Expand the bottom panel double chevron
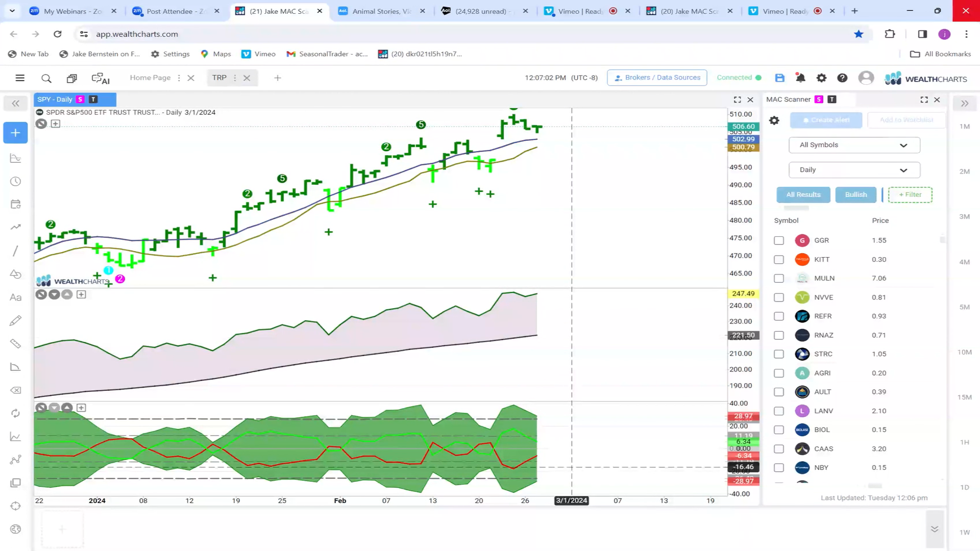The image size is (980, 551). (x=935, y=529)
